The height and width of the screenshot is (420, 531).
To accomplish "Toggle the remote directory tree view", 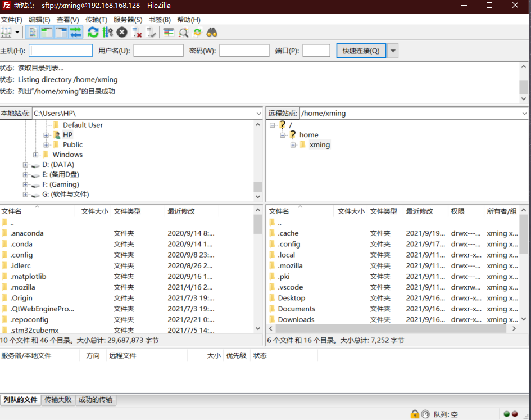I will click(61, 32).
